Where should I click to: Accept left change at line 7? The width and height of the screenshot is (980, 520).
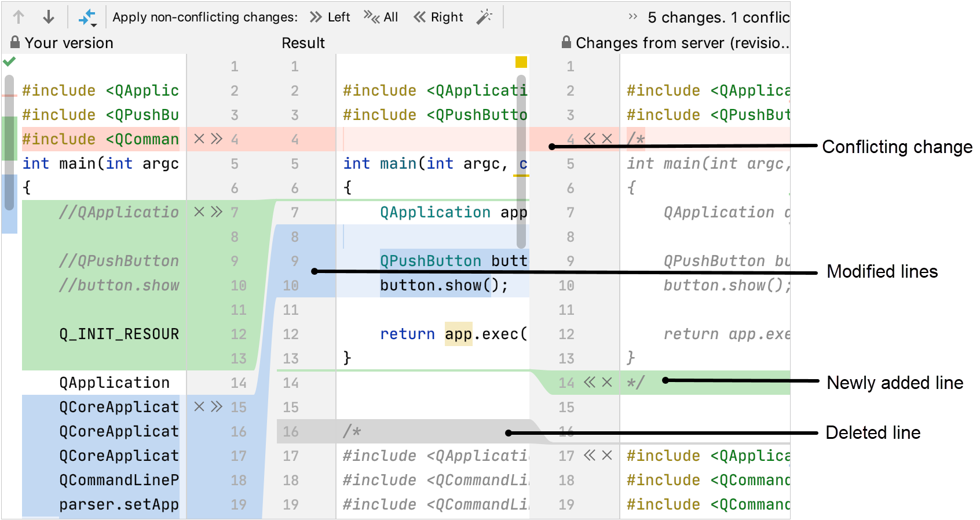tap(217, 212)
